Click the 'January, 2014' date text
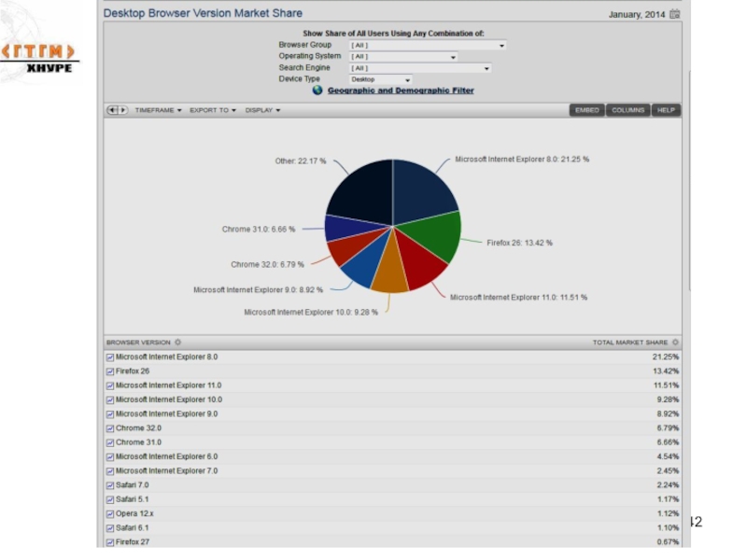This screenshot has height=560, width=747. point(637,15)
